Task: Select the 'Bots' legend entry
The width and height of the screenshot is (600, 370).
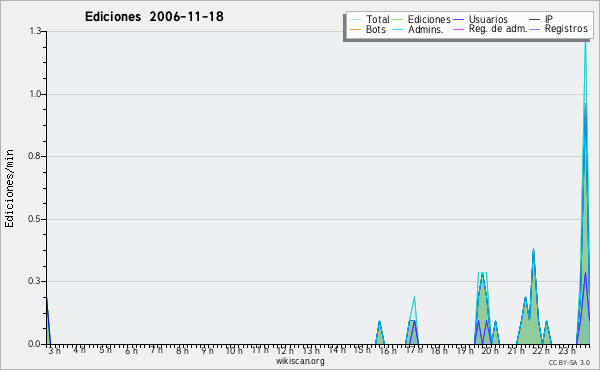Action: (x=375, y=29)
